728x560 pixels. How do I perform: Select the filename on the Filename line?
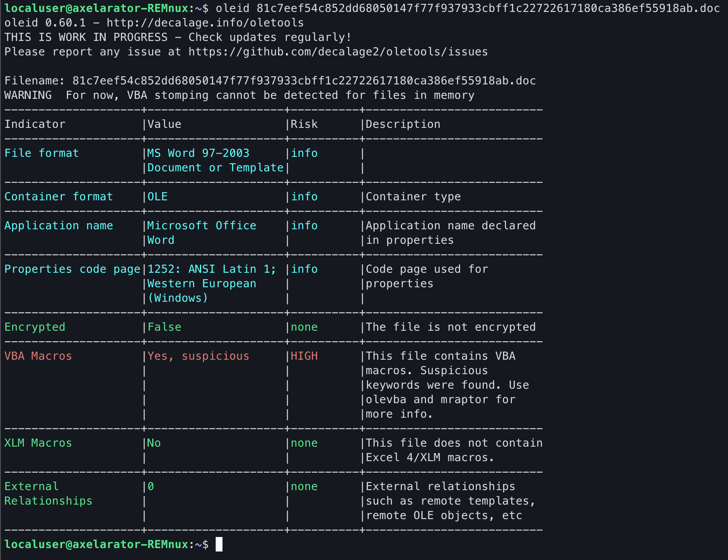[x=304, y=81]
